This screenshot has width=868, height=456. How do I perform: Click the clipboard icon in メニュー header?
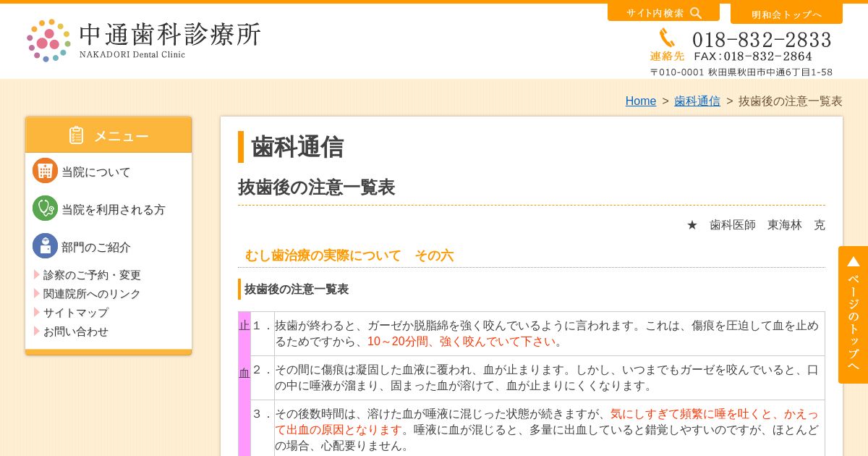(x=77, y=135)
